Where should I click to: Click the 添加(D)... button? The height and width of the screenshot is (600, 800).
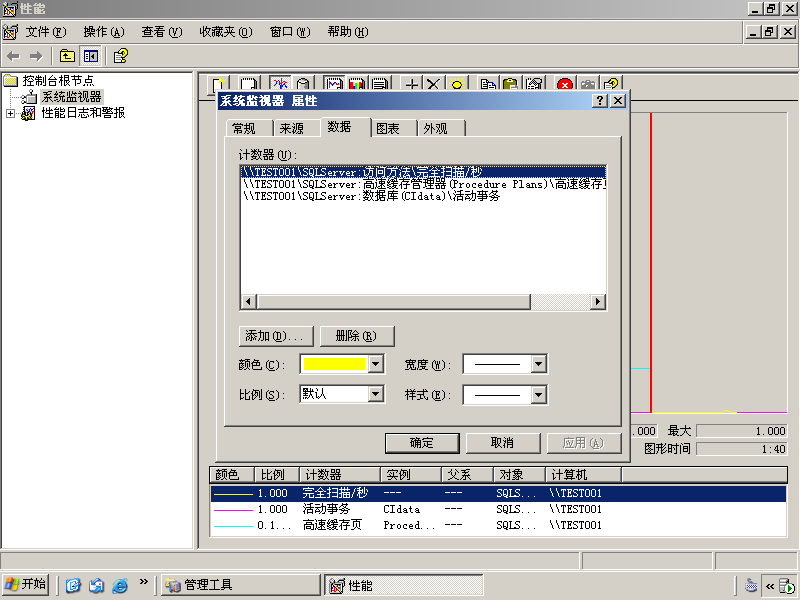(276, 336)
